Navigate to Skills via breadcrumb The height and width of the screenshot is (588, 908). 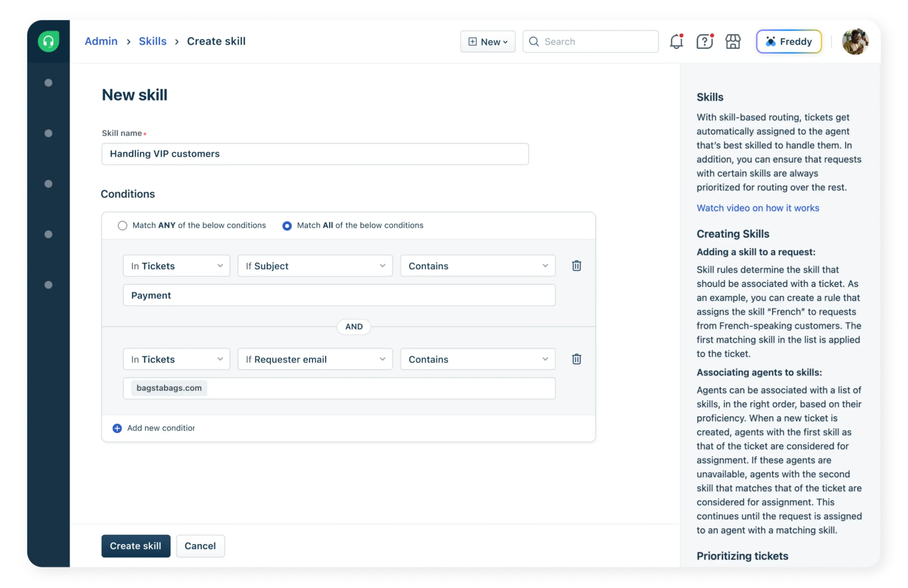click(x=153, y=41)
